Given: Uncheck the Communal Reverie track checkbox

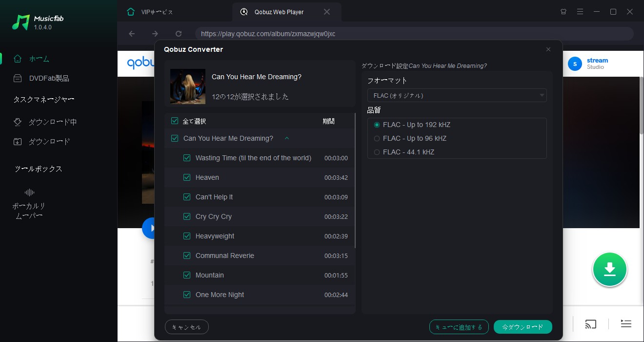Looking at the screenshot, I should click(187, 256).
